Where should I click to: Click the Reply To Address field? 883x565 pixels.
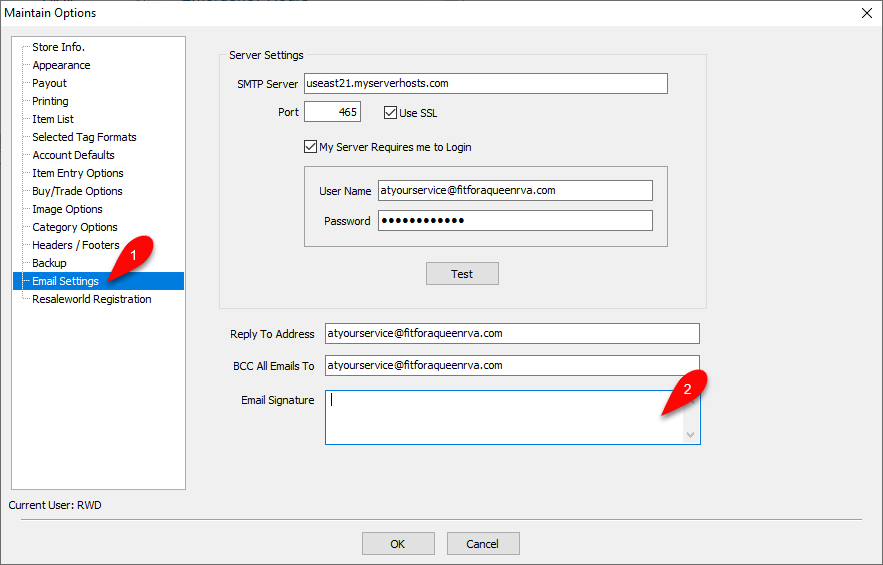coord(512,333)
